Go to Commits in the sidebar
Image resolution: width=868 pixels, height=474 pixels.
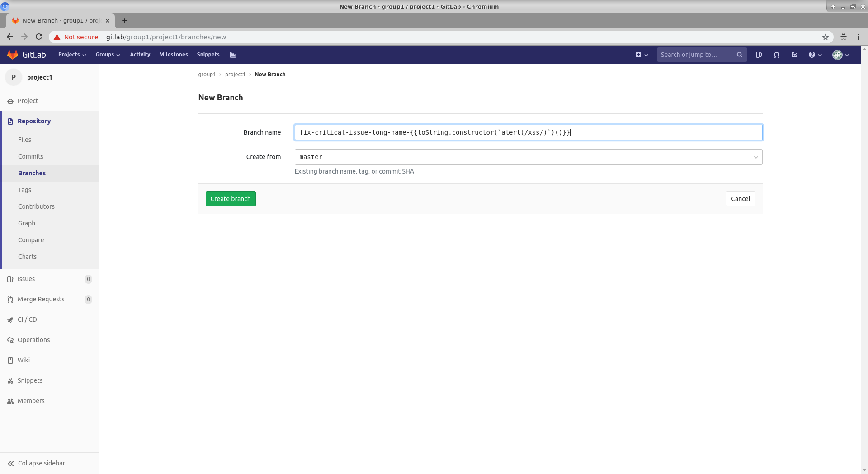point(31,156)
